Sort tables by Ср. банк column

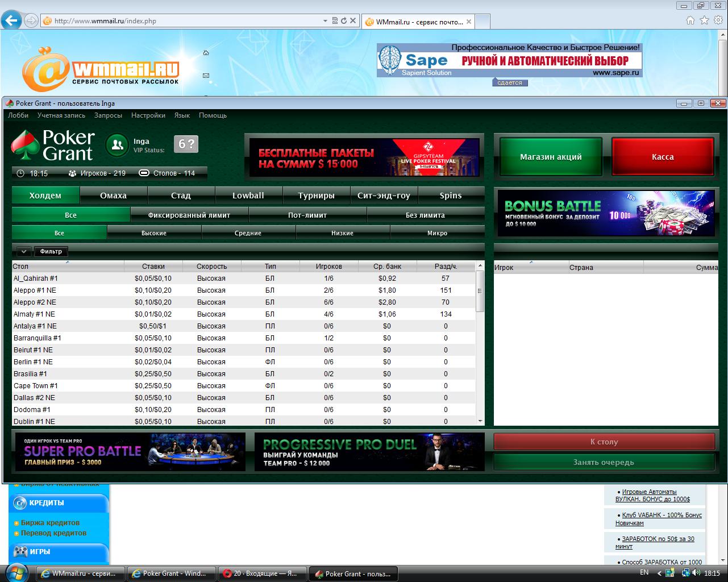[x=388, y=266]
